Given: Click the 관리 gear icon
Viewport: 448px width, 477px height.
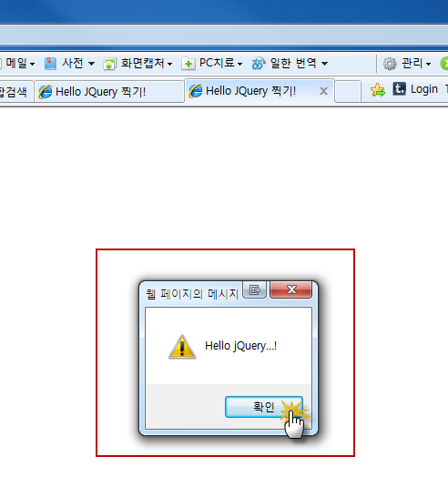Looking at the screenshot, I should point(390,64).
